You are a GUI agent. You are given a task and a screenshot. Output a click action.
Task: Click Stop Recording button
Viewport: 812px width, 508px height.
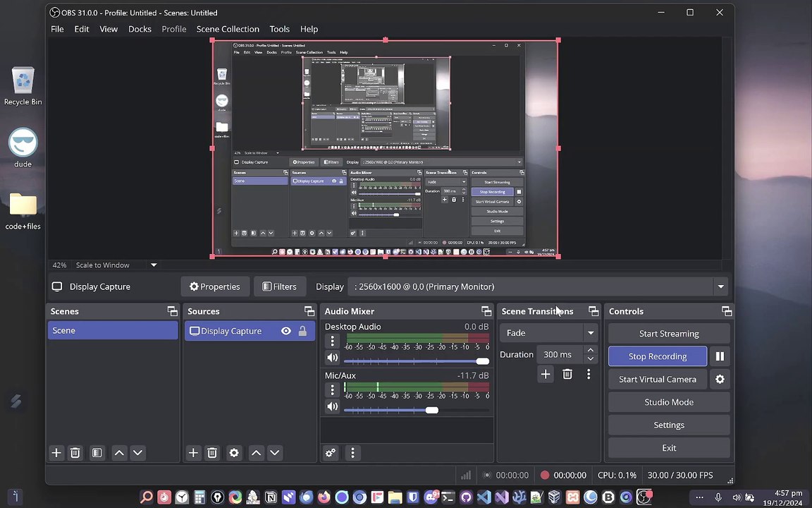pyautogui.click(x=658, y=356)
